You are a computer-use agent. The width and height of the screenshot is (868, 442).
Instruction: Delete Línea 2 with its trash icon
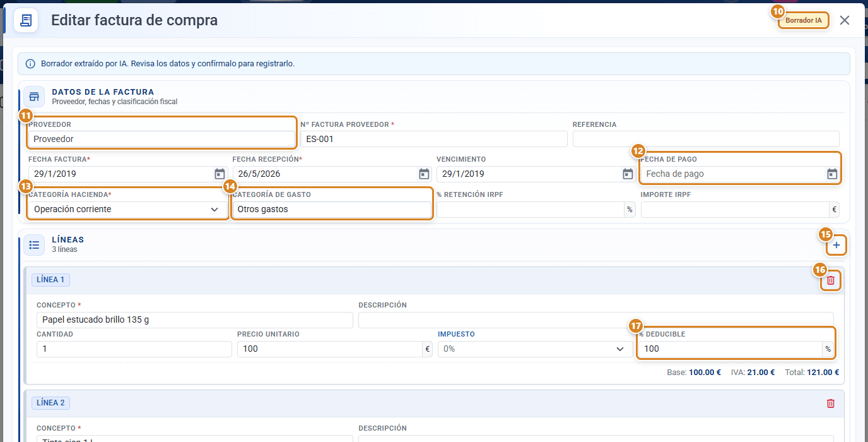[831, 403]
